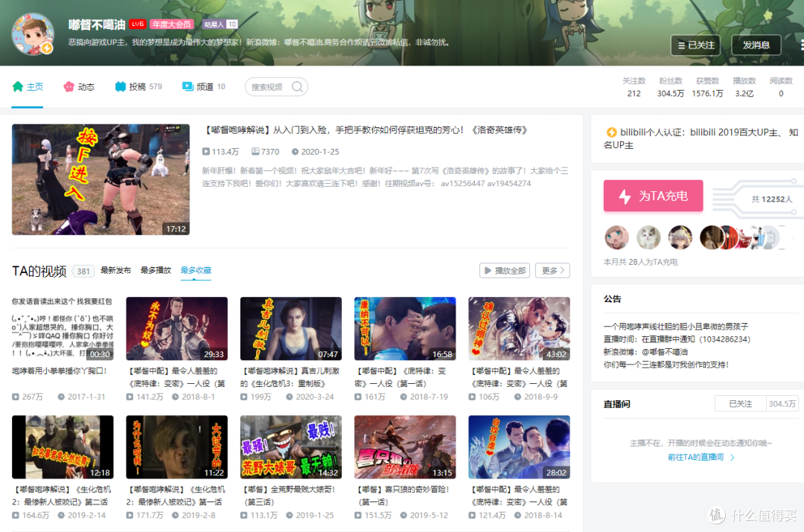This screenshot has width=804, height=532.
Task: Click the user avatar picture
Action: coord(33,34)
